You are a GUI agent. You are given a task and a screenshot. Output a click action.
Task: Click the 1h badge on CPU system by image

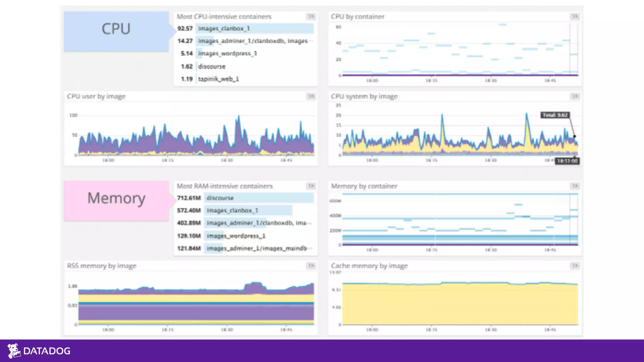(x=575, y=96)
